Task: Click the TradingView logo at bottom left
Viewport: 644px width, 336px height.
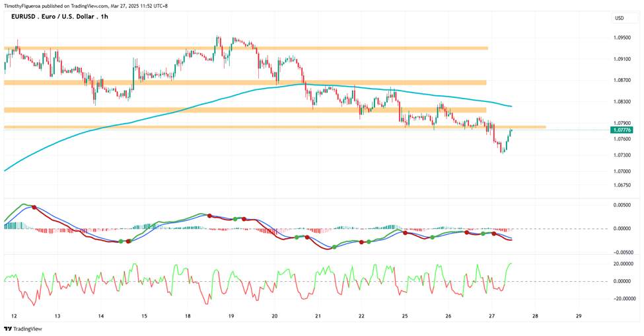Action: (x=23, y=329)
